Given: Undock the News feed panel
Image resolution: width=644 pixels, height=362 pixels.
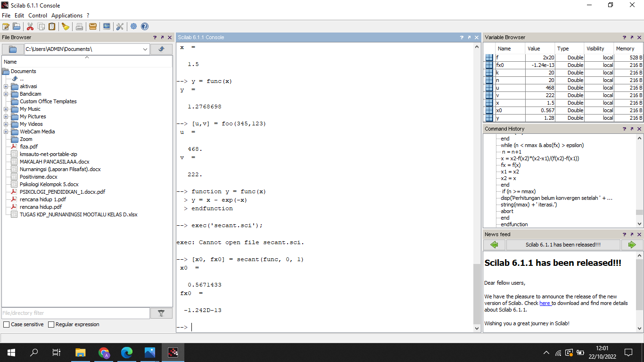Looking at the screenshot, I should (632, 234).
